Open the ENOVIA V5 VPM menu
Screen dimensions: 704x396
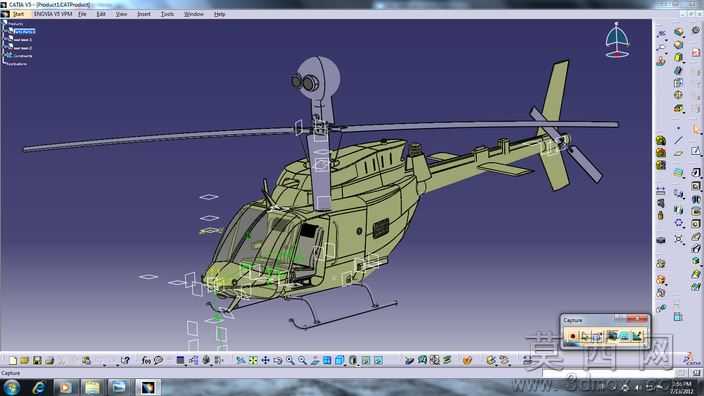[x=53, y=14]
